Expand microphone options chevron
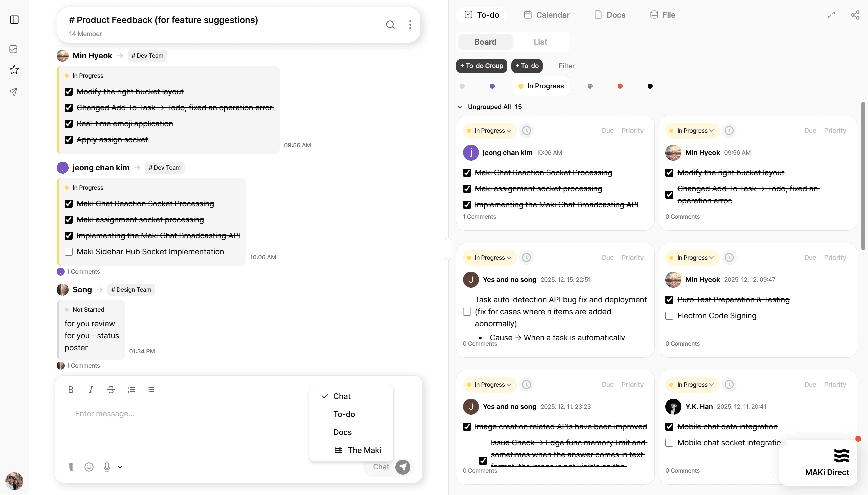This screenshot has width=868, height=495. [x=120, y=467]
